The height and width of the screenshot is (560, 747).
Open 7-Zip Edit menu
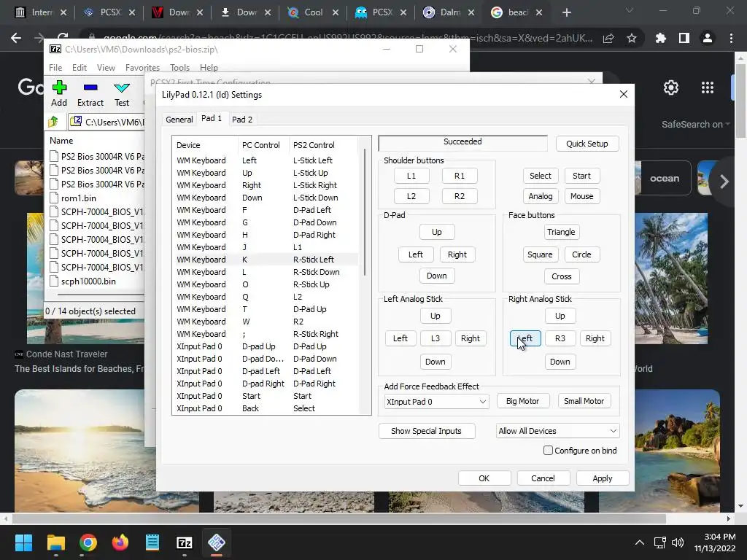pos(79,68)
